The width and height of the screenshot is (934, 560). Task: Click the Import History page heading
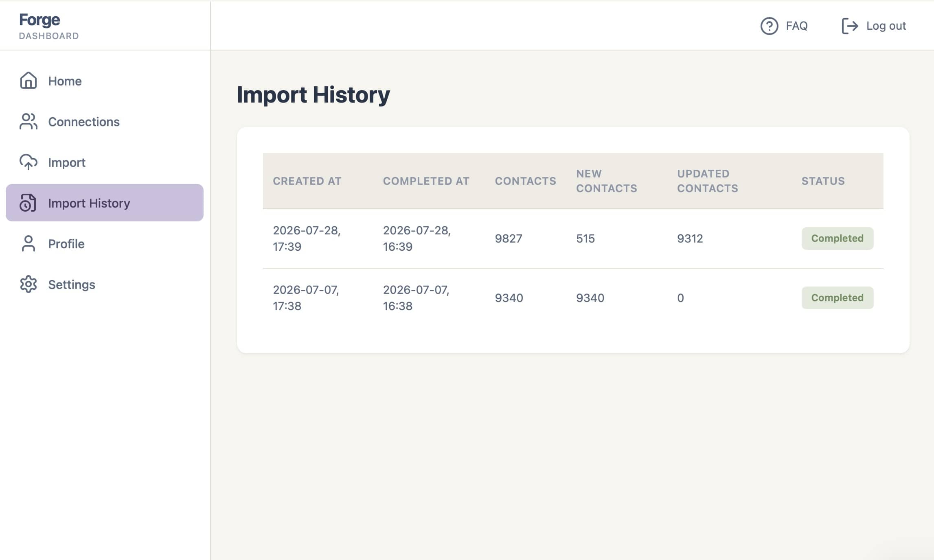(x=313, y=94)
